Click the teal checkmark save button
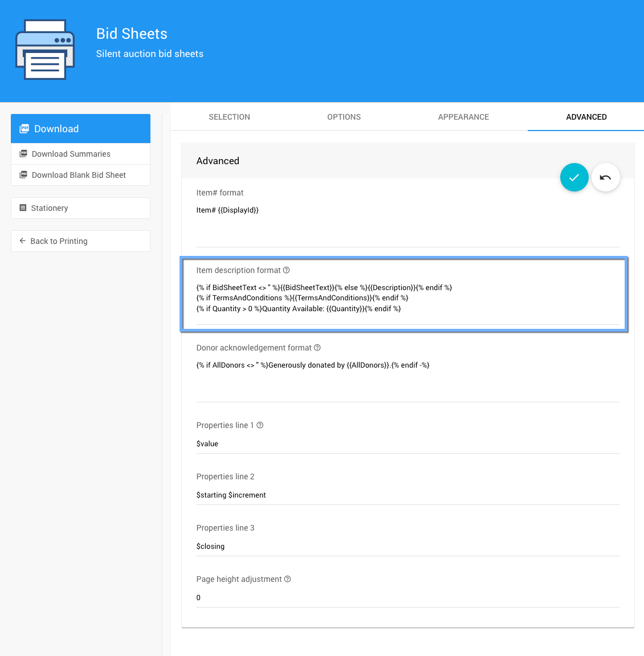 tap(574, 177)
